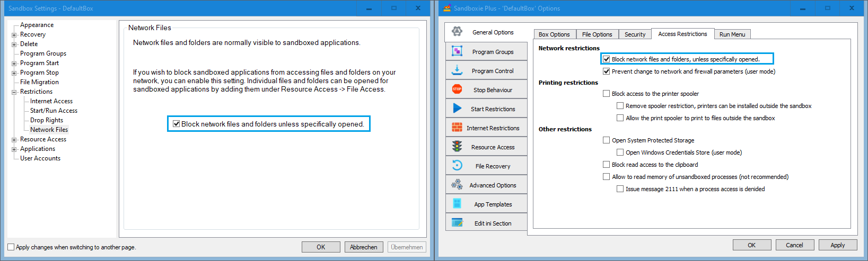Click Apply in Sandboxie Plus options
Image resolution: width=868 pixels, height=261 pixels.
[837, 245]
